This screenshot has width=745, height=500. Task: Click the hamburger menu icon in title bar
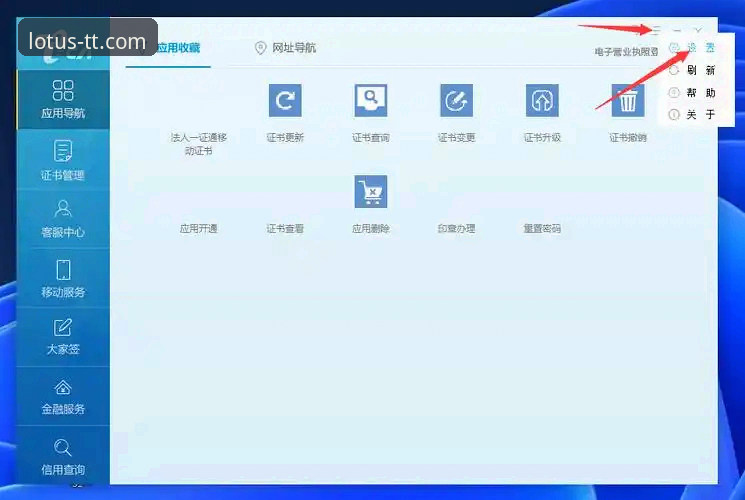[x=656, y=30]
